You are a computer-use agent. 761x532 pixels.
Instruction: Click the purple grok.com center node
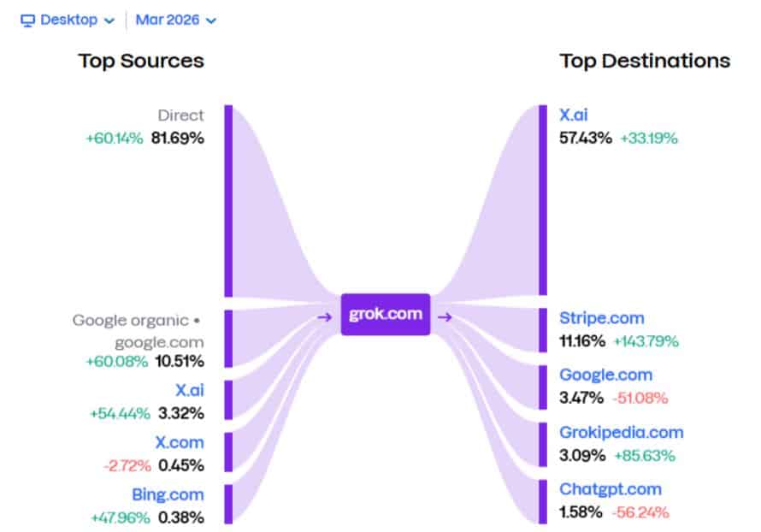[x=385, y=314]
